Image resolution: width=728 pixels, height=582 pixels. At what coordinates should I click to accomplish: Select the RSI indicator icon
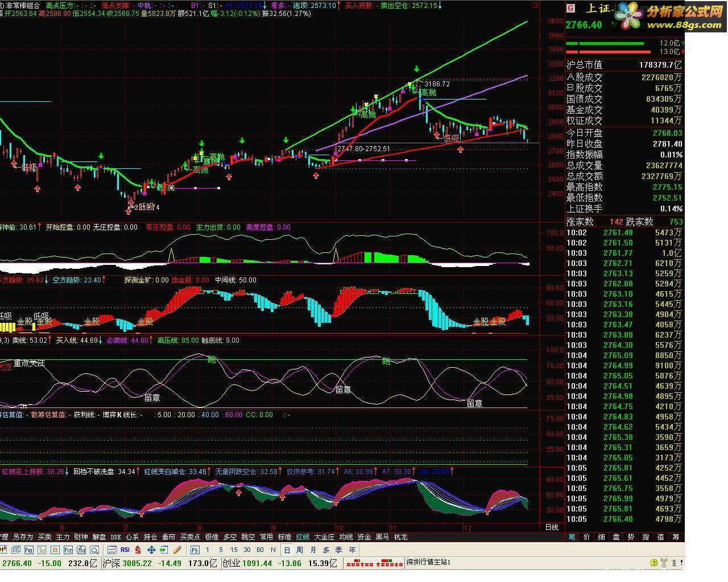point(125,550)
